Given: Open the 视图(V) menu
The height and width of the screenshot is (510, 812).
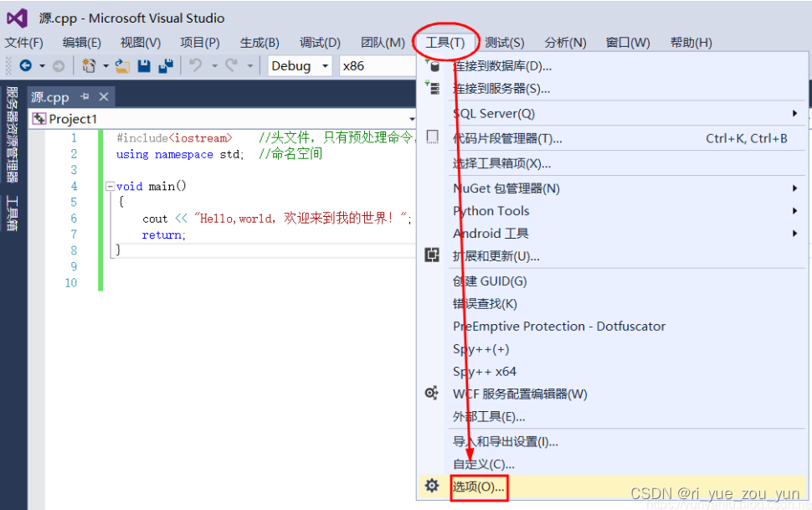Looking at the screenshot, I should pyautogui.click(x=141, y=43).
